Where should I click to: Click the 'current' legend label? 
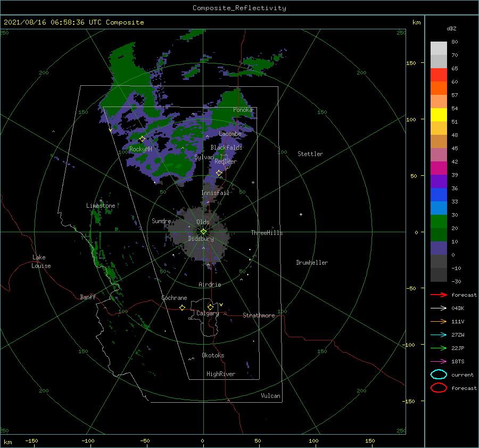(463, 374)
